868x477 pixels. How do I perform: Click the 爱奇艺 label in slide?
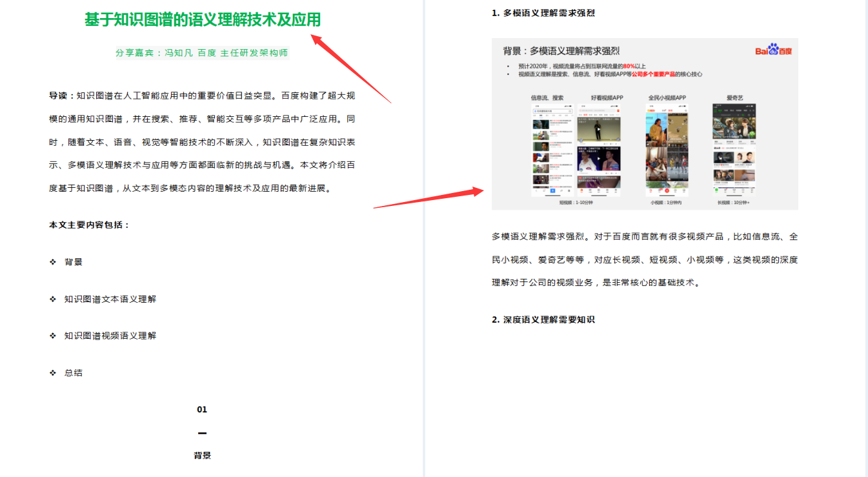tap(734, 98)
